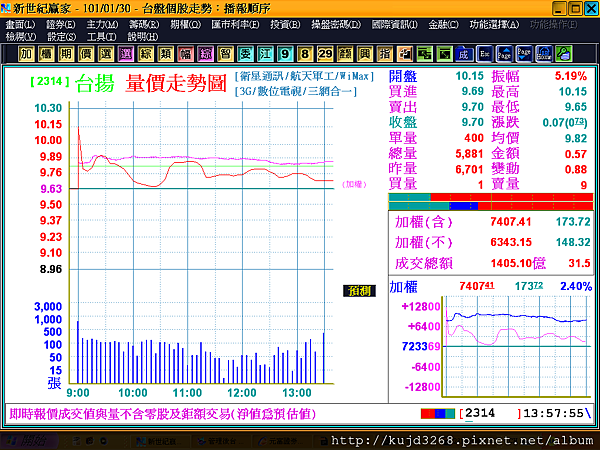The image size is (600, 450).
Task: Click the 加 toolbar icon
Action: pos(26,54)
